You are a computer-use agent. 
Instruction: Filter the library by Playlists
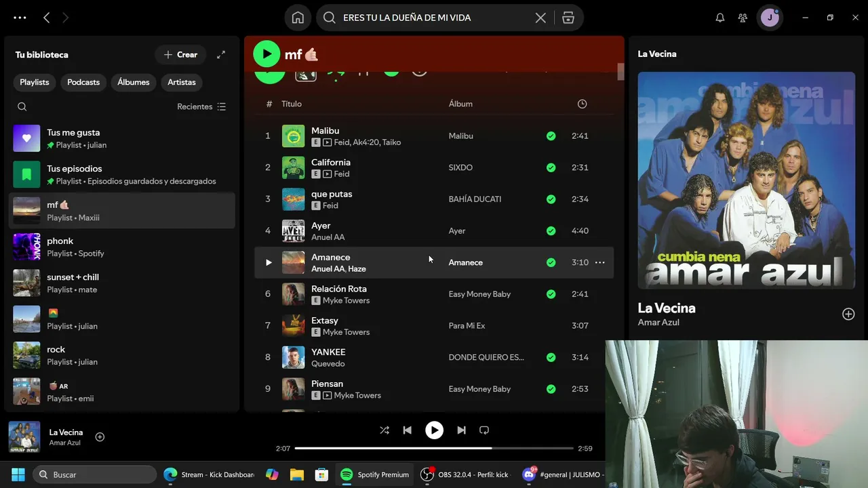pos(35,82)
